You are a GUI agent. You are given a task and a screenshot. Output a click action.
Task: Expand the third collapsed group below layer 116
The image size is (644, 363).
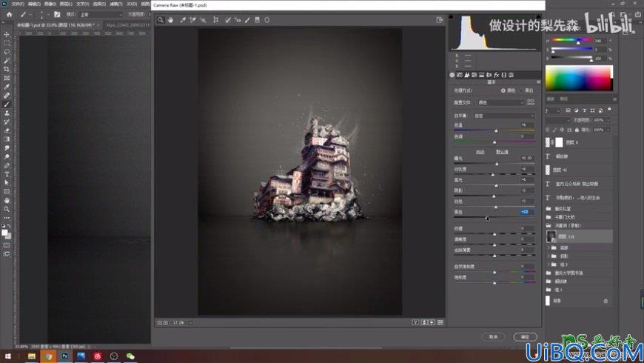549,264
